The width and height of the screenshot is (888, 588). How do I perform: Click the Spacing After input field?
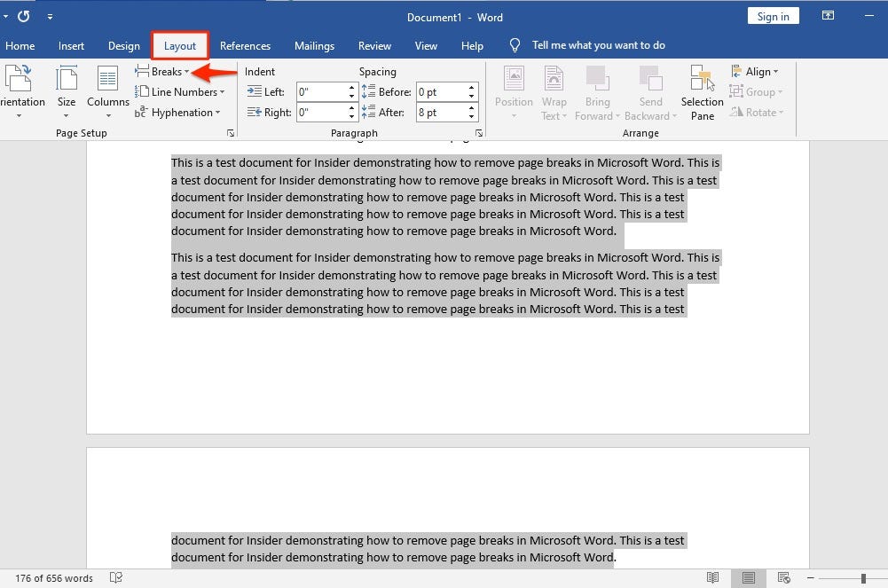441,112
